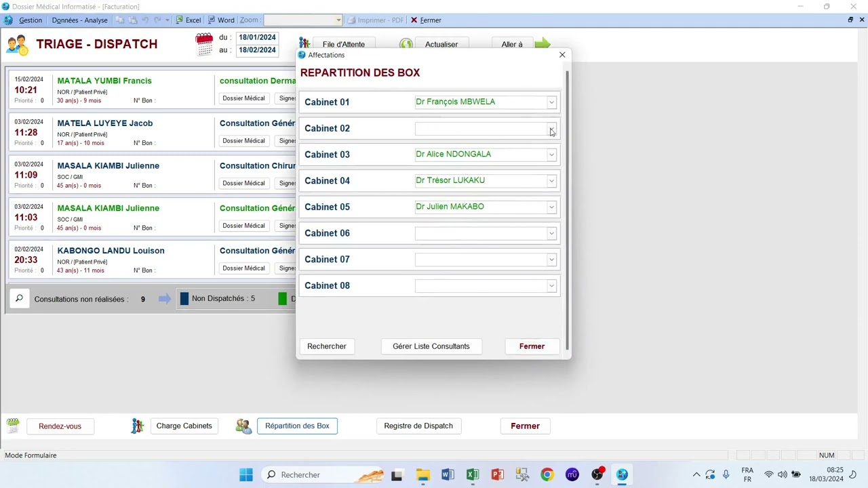Open Dossier Médical for the 11:03 MASALA KIAMBI entry
This screenshot has height=488, width=868.
(243, 226)
